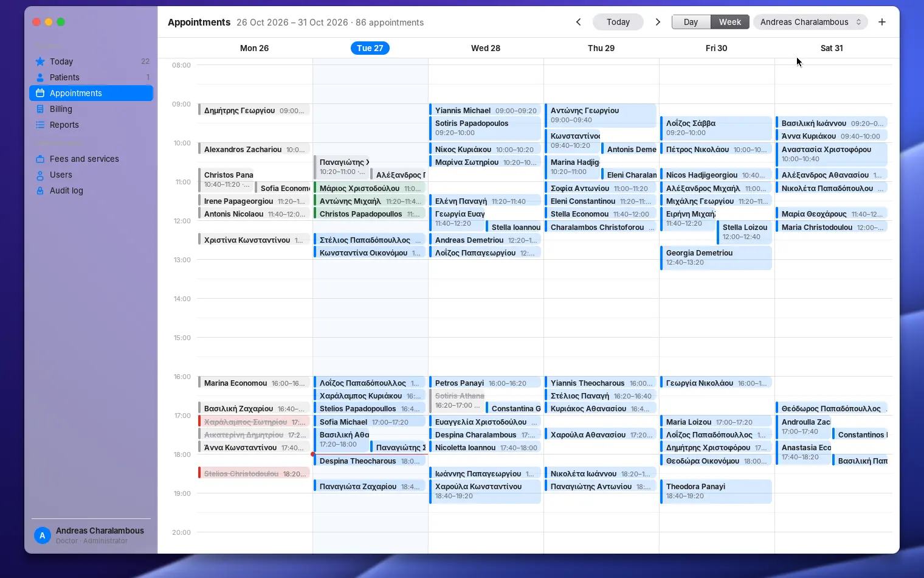Select Appointments in the sidebar
924x578 pixels.
(x=91, y=93)
